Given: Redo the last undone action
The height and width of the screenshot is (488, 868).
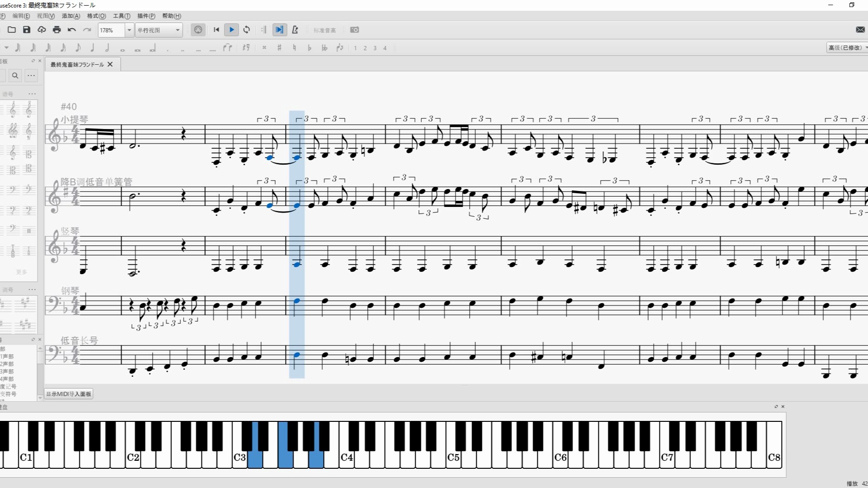Looking at the screenshot, I should coord(87,30).
